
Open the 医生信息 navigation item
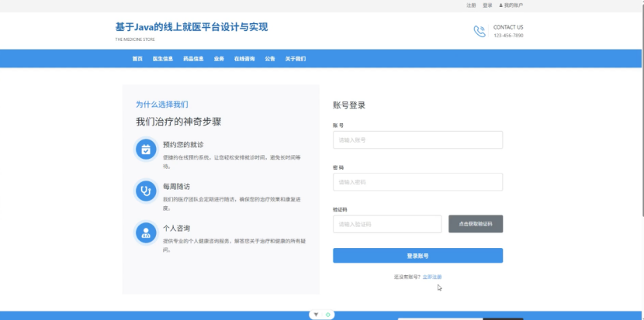163,59
